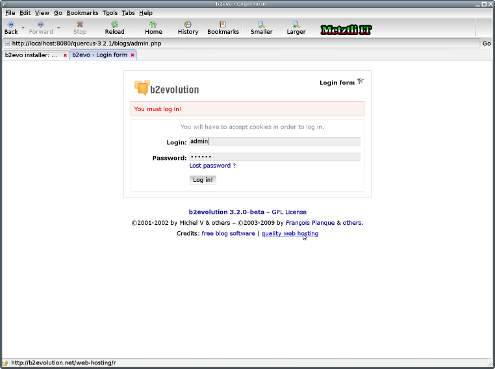Click the status bar URL text
The image size is (495, 369).
click(x=63, y=363)
